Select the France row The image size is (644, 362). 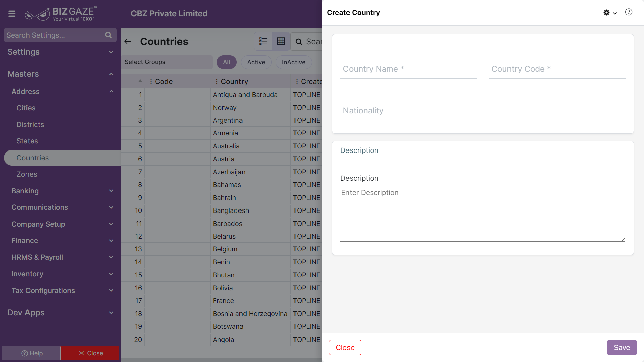(221, 301)
